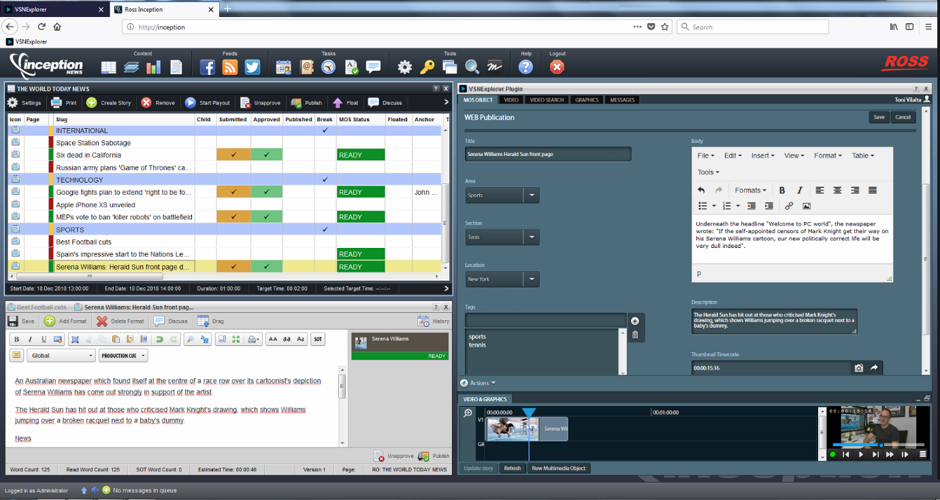
Task: Click Delete Format in story editor
Action: pyautogui.click(x=120, y=321)
